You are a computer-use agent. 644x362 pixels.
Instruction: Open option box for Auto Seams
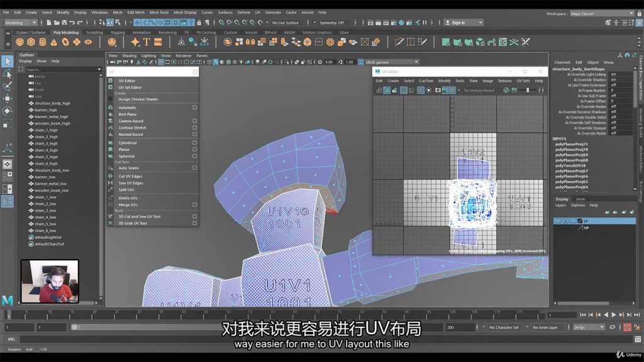195,168
